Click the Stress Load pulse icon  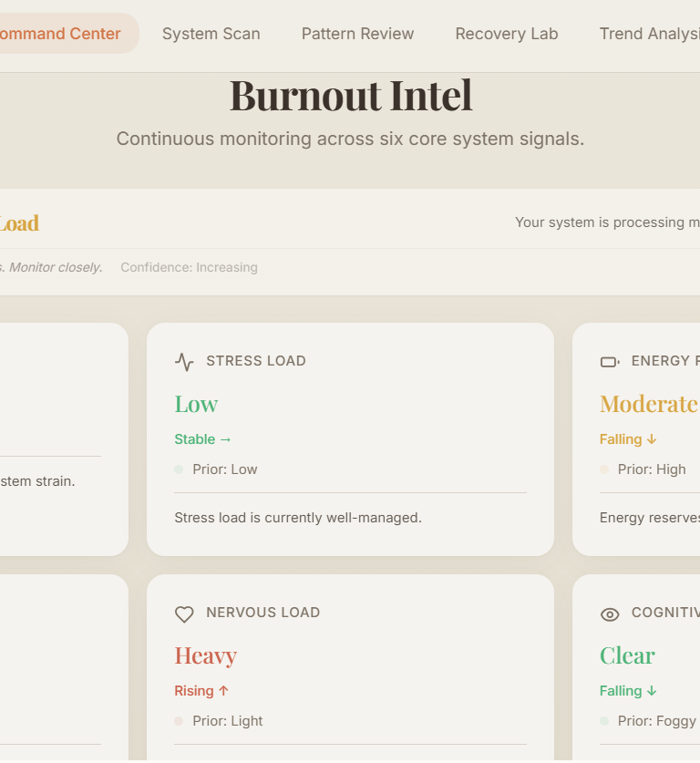tap(184, 362)
